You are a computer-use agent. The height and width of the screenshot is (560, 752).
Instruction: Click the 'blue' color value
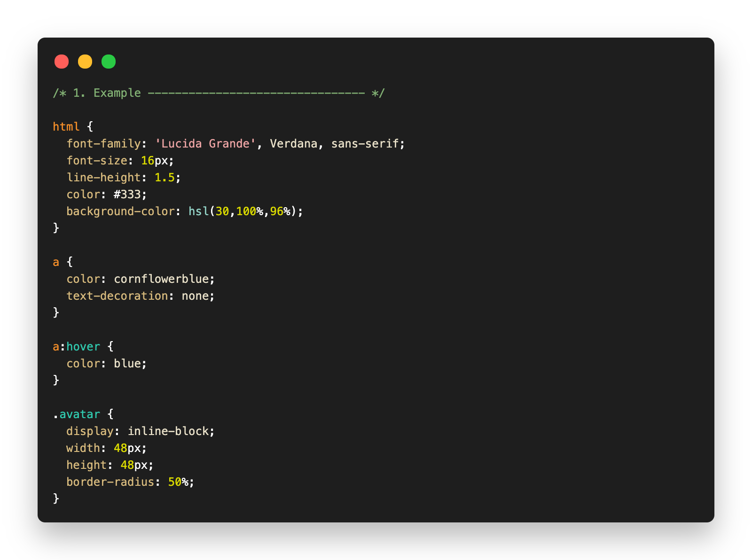[x=127, y=363]
